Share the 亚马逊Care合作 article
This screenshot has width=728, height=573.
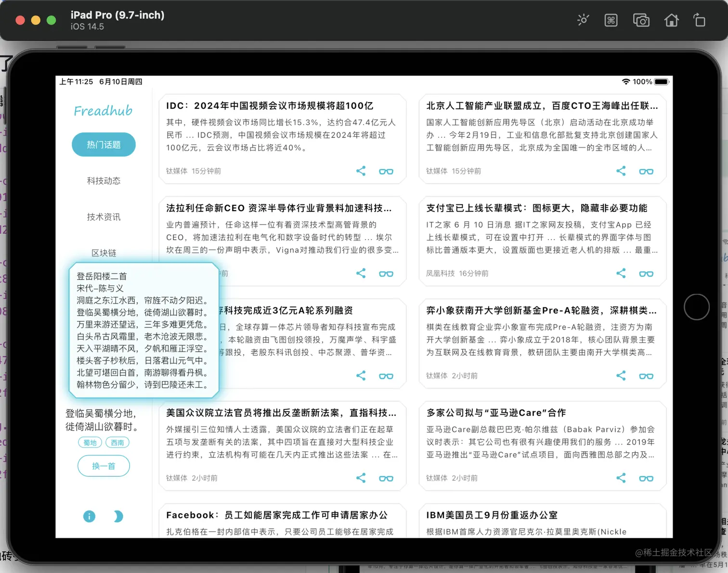pyautogui.click(x=621, y=478)
